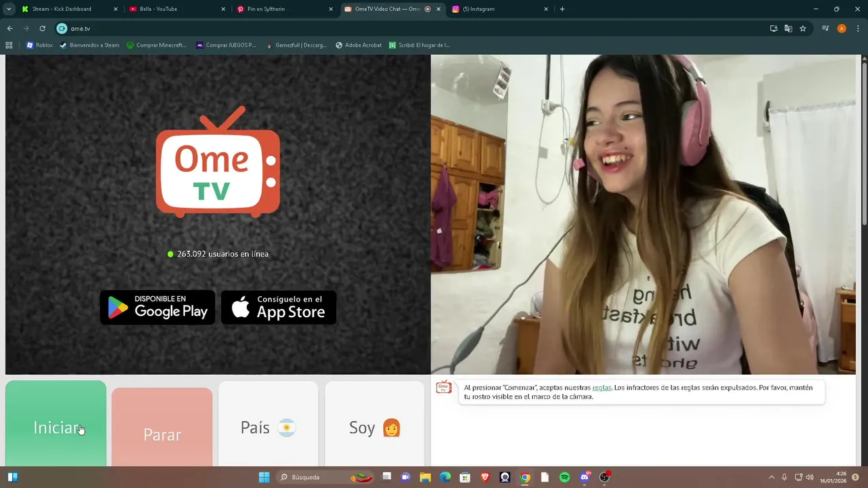Open the Chrome three-dot menu
This screenshot has height=488, width=868.
coord(858,28)
